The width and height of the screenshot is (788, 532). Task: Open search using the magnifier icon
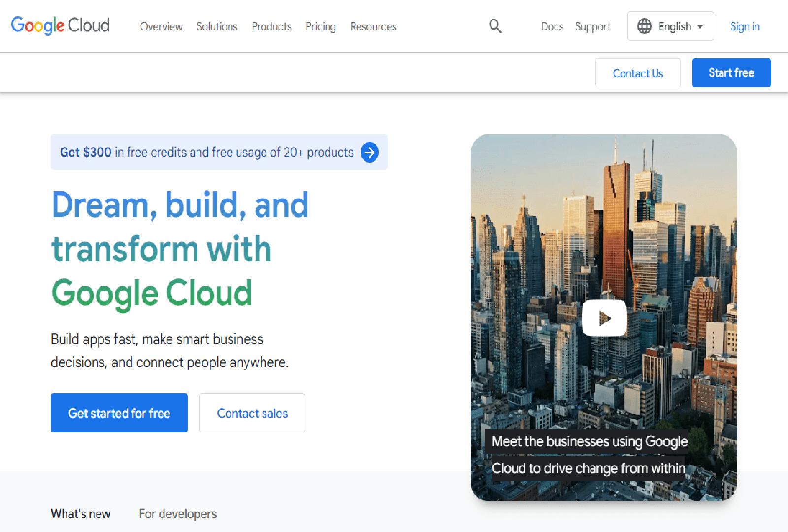495,26
